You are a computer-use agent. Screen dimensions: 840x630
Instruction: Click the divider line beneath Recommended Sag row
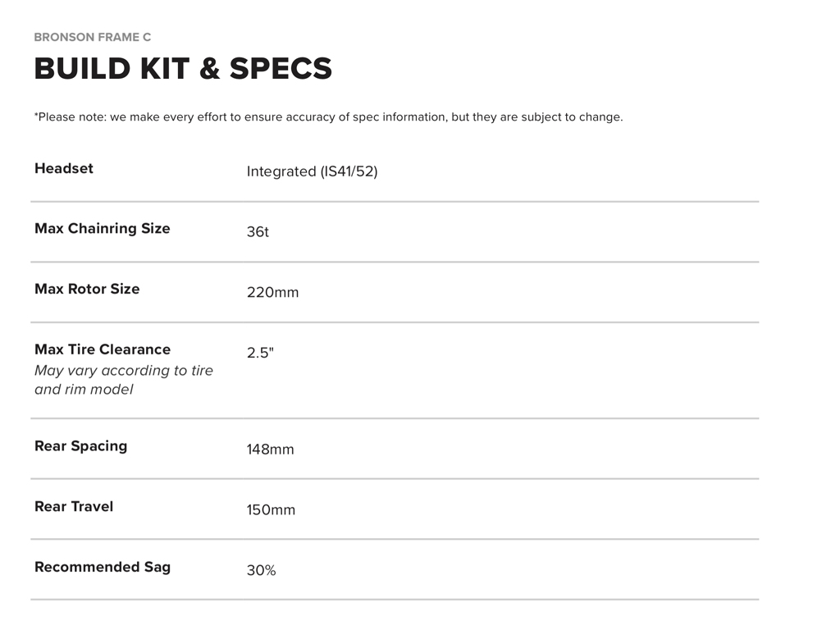pyautogui.click(x=395, y=600)
